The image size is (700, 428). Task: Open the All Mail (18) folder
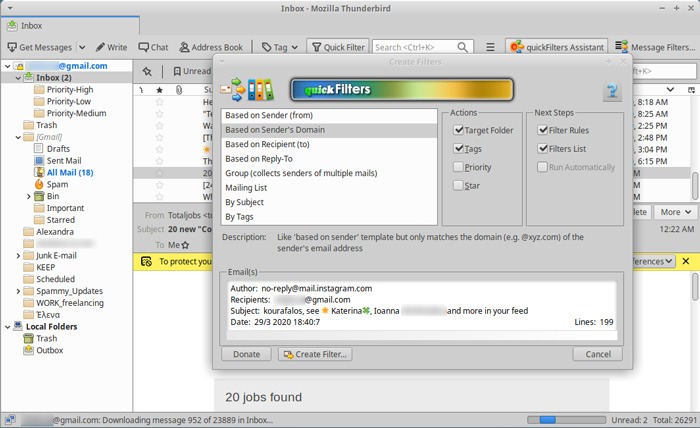pos(70,173)
